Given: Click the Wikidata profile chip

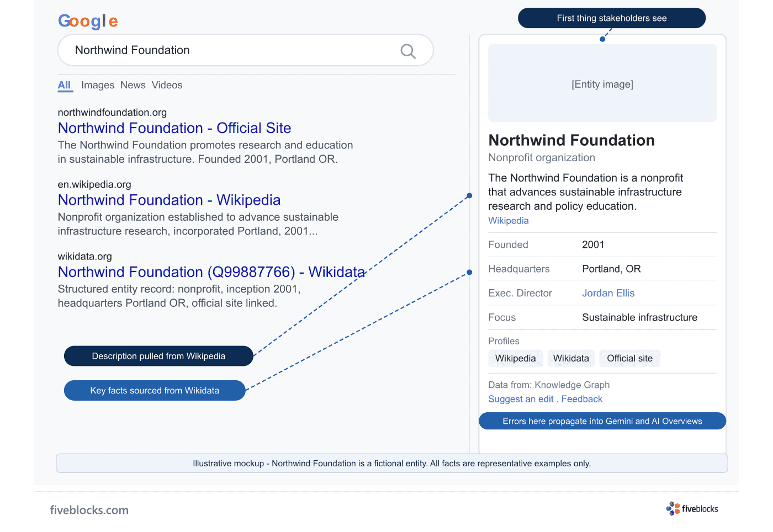Looking at the screenshot, I should tap(571, 358).
